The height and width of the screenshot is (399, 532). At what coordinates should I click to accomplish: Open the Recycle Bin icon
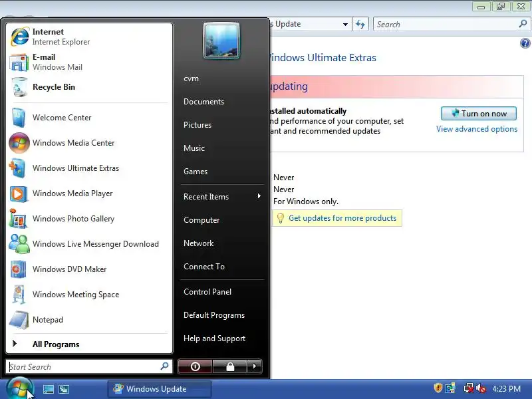(x=19, y=87)
